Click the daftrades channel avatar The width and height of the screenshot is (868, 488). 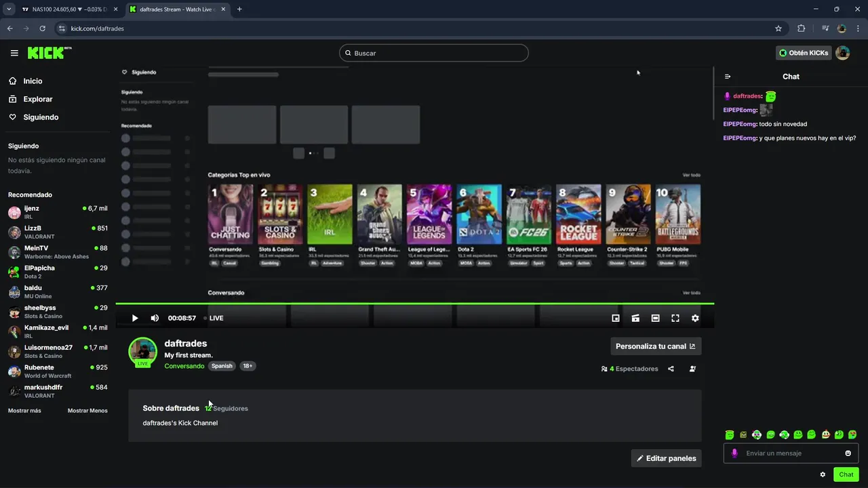(x=143, y=352)
